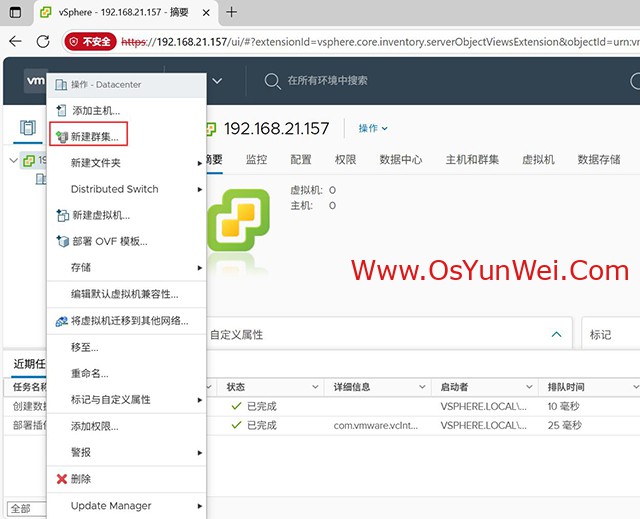
Task: Click the 部署 OVF 模板 icon
Action: [62, 241]
